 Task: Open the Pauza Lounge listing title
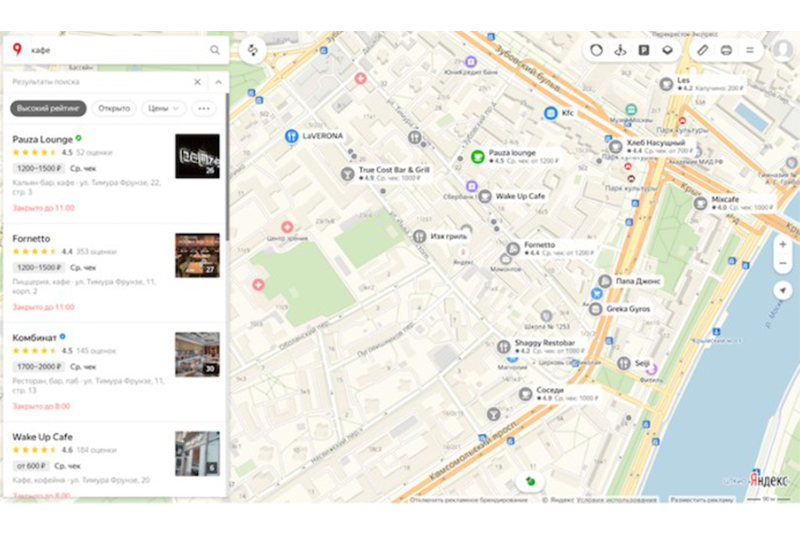tap(42, 139)
